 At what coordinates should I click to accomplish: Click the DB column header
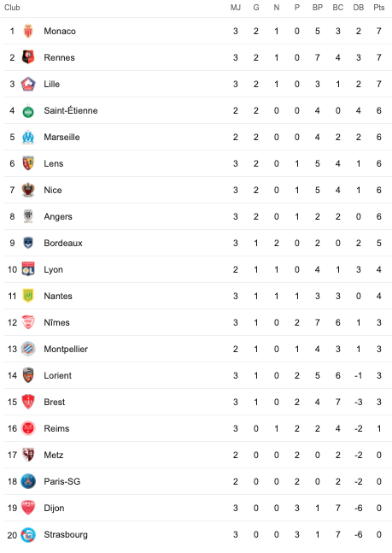pos(358,8)
